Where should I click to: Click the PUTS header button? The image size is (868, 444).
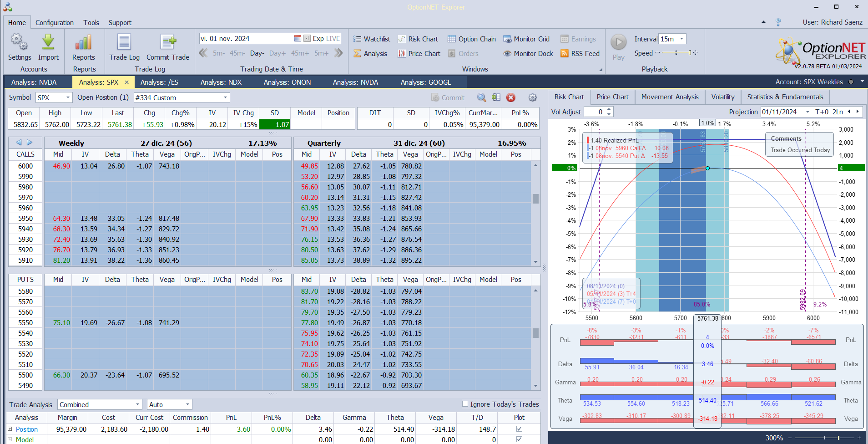click(25, 280)
